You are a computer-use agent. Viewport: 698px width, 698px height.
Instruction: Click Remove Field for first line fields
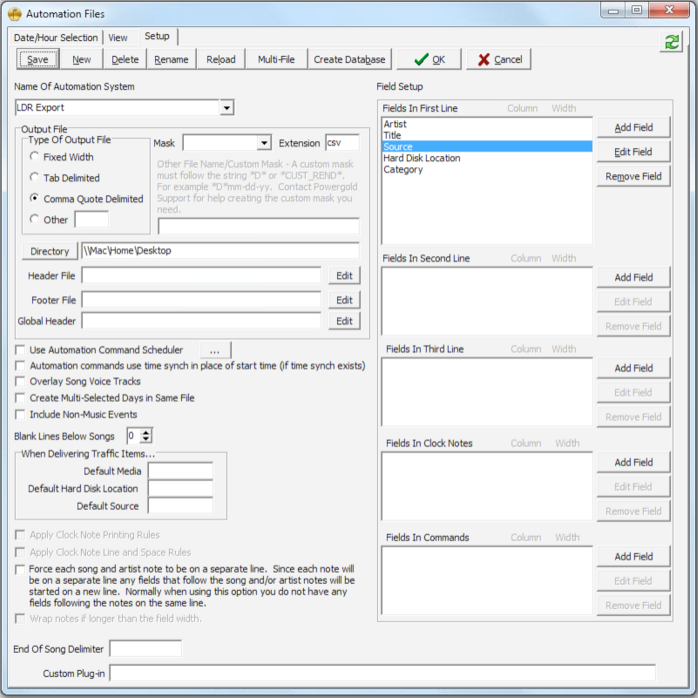point(633,177)
